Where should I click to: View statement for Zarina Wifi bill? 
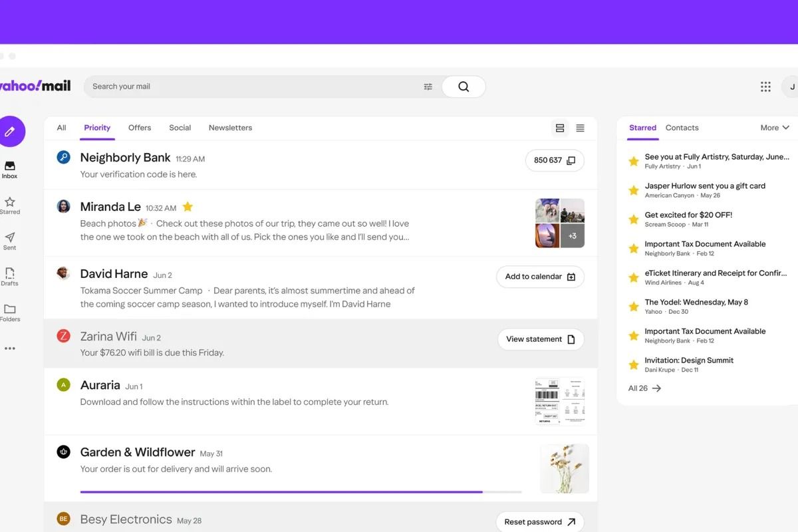coord(540,338)
